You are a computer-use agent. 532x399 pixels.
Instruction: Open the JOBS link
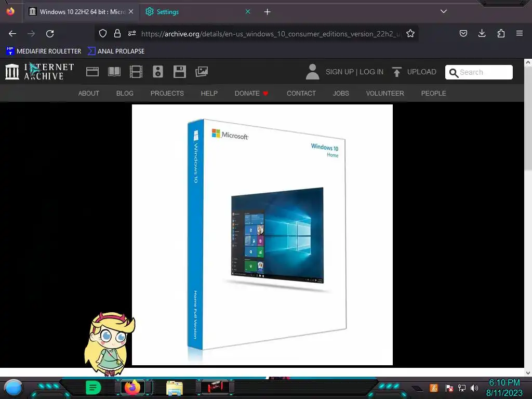click(x=341, y=94)
